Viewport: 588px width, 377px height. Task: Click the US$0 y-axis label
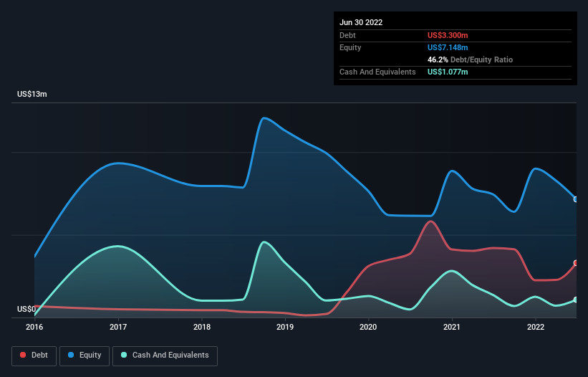[26, 309]
